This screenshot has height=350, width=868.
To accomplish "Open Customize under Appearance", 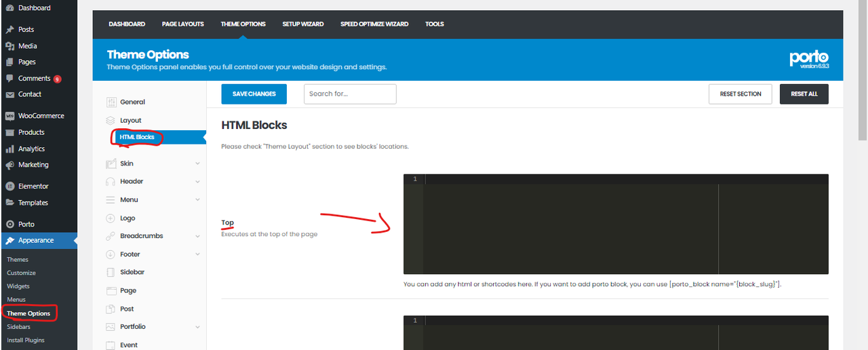I will pyautogui.click(x=22, y=273).
